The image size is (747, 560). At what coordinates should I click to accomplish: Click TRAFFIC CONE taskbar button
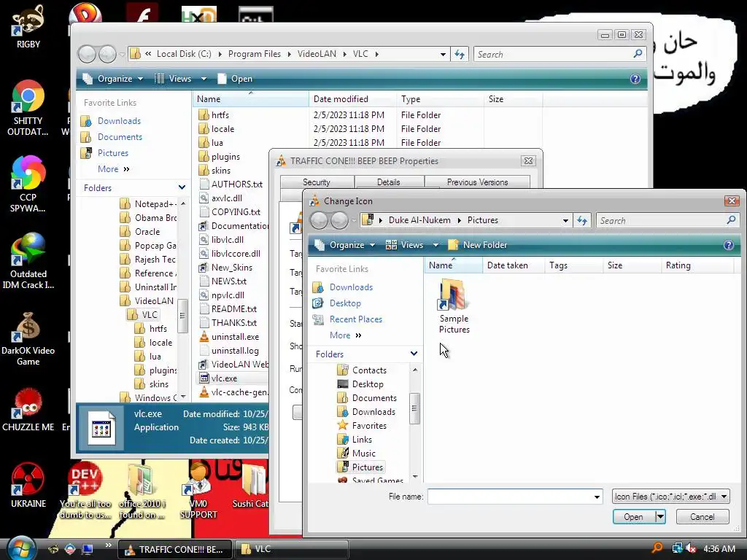pyautogui.click(x=174, y=549)
